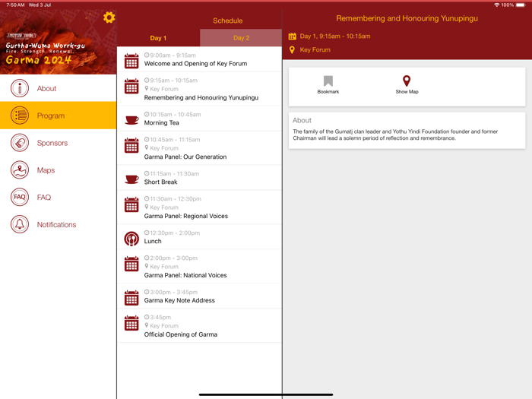Viewport: 532px width, 399px height.
Task: Select the Short Break entry
Action: 199,178
